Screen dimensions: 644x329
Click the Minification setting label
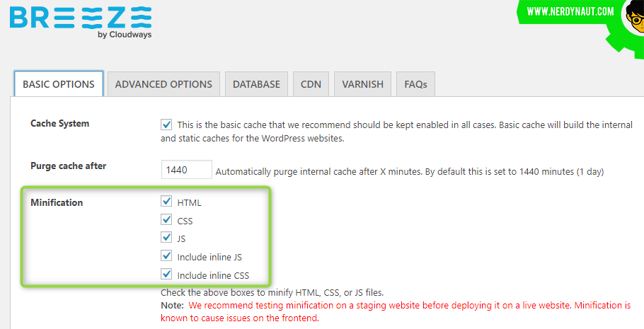point(57,202)
